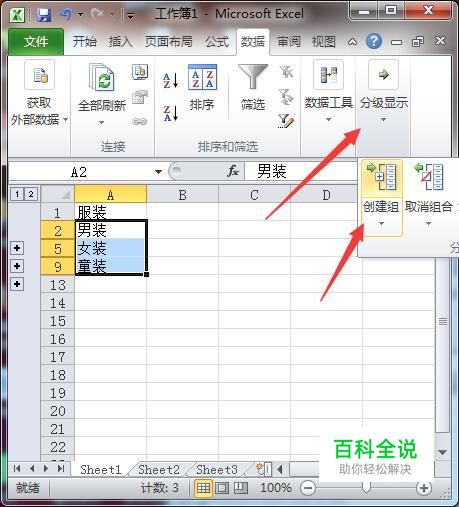Screen dimensions: 459x507
Task: Save workbook with the floppy disk icon
Action: click(x=44, y=15)
